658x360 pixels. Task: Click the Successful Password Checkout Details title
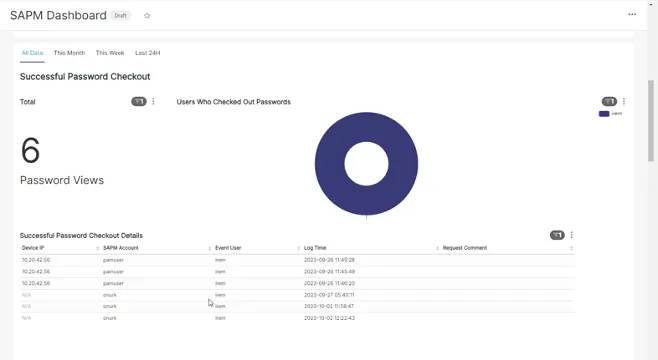tap(81, 235)
